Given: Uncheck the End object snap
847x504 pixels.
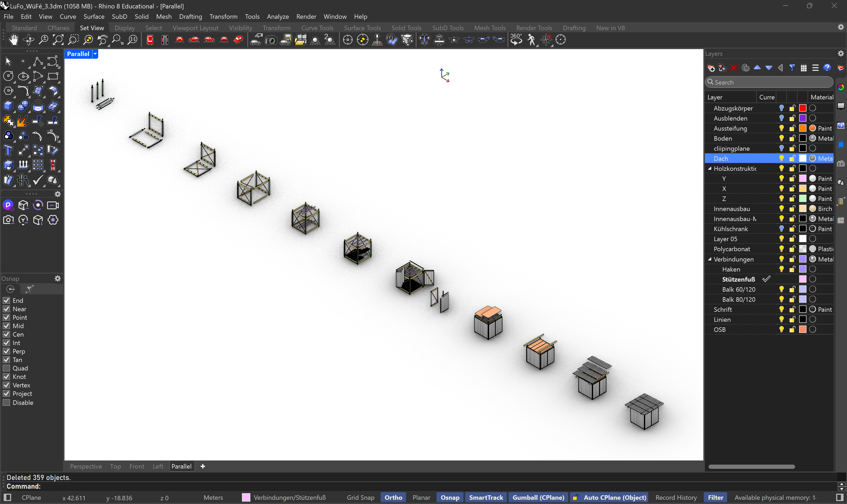Looking at the screenshot, I should coord(6,301).
